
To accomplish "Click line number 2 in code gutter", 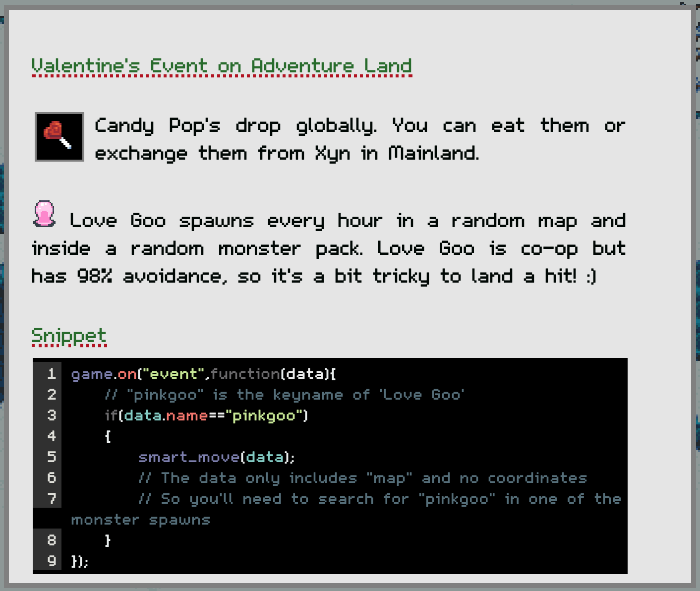I will 51,394.
